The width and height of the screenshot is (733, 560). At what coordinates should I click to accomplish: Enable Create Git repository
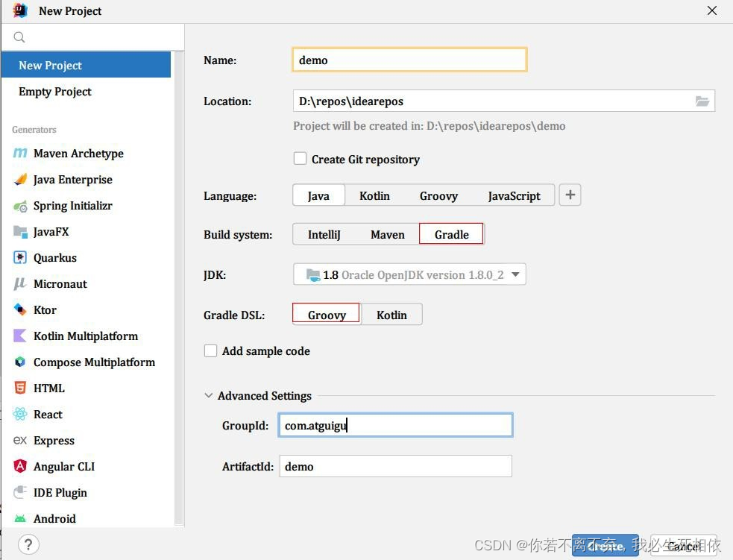pos(300,158)
